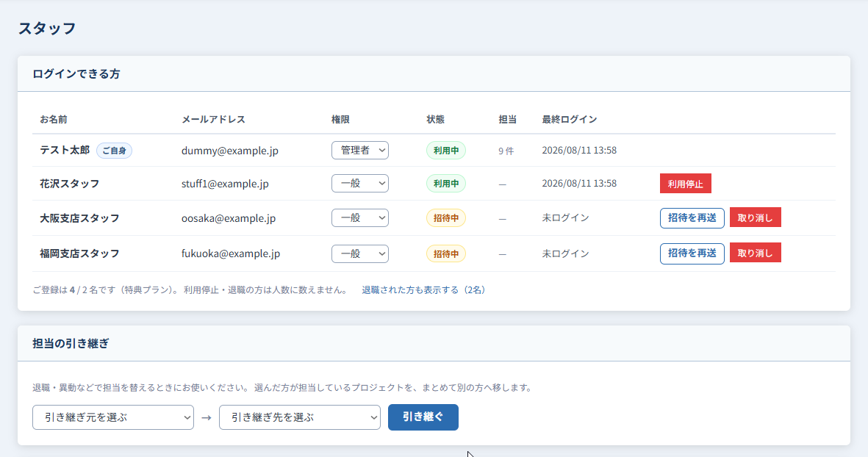The height and width of the screenshot is (457, 868).
Task: Resend invitation to 大阪支店スタッフ
Action: tap(692, 218)
